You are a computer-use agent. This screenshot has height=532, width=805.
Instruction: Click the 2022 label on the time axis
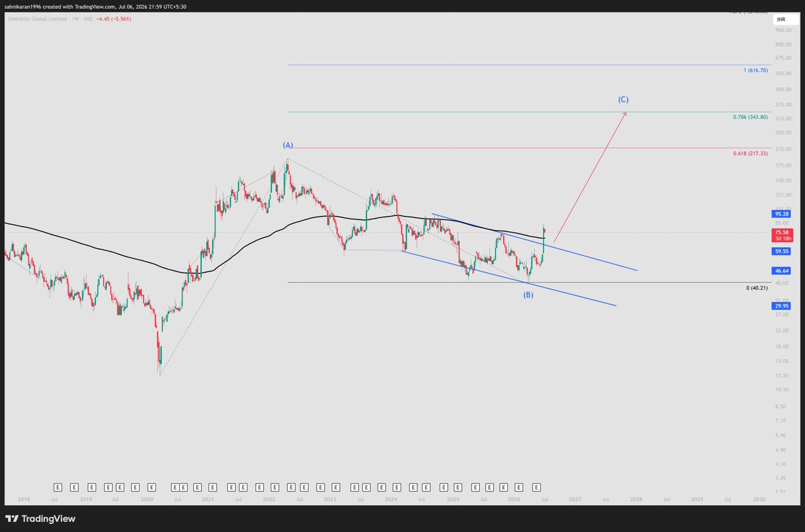[269, 499]
